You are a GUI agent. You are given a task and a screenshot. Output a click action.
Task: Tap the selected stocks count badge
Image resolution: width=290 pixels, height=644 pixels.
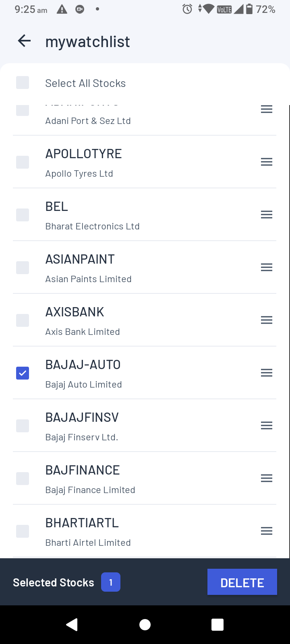[111, 582]
